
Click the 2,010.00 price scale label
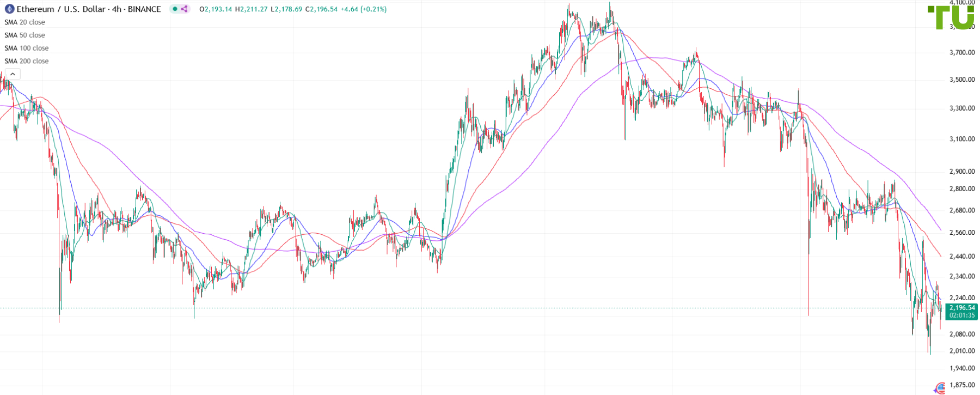click(962, 351)
